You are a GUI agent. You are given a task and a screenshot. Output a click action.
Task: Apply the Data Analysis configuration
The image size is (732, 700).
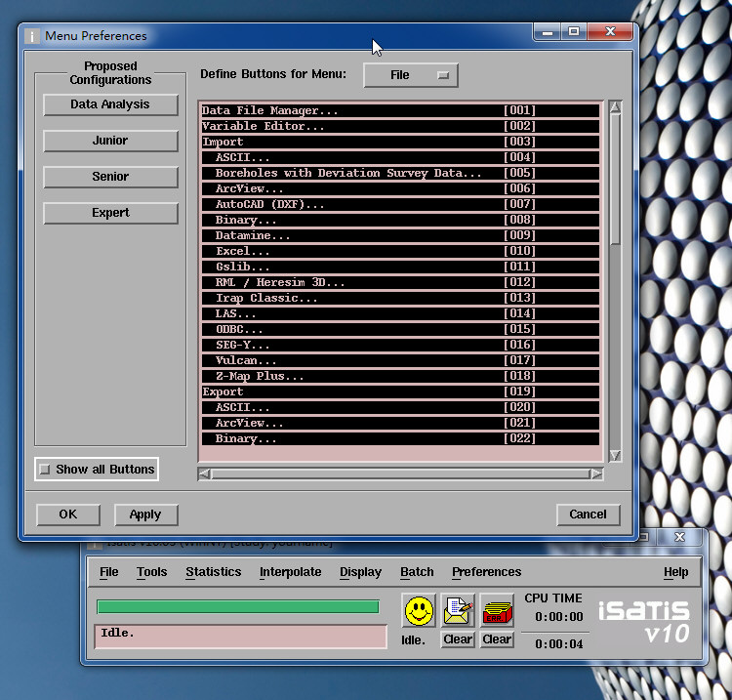coord(110,104)
